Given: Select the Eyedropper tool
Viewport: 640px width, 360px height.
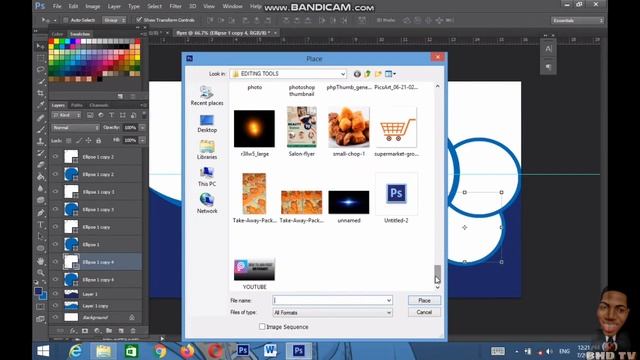Looking at the screenshot, I should click(40, 105).
